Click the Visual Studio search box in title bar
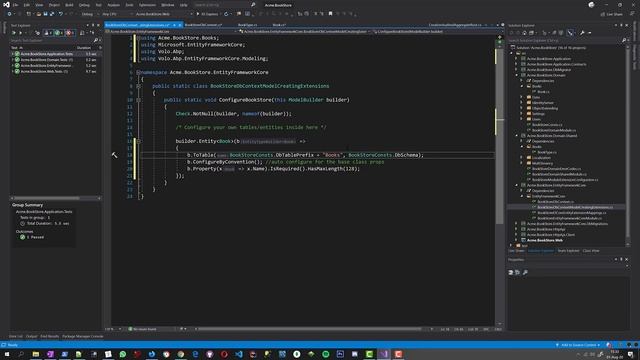 224,5
